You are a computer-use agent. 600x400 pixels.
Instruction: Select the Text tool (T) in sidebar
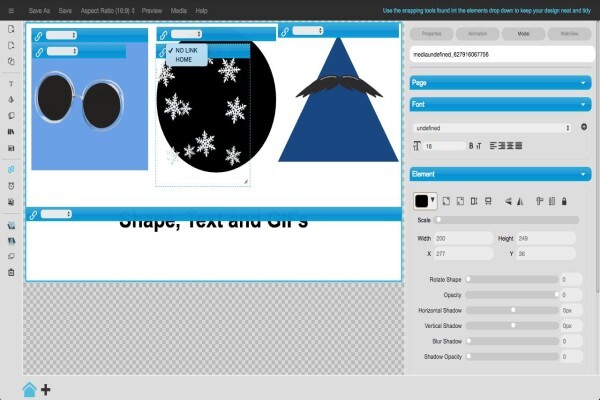click(11, 84)
